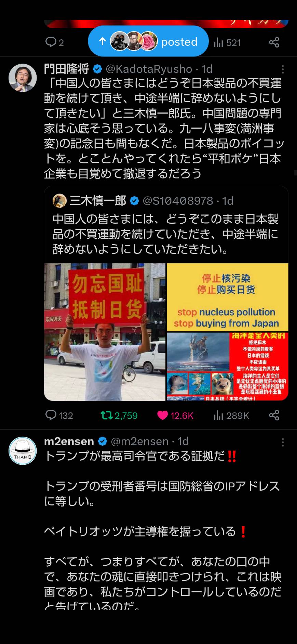The width and height of the screenshot is (297, 644).
Task: Open three-dot menu on m2ensen's tweet
Action: 283,442
